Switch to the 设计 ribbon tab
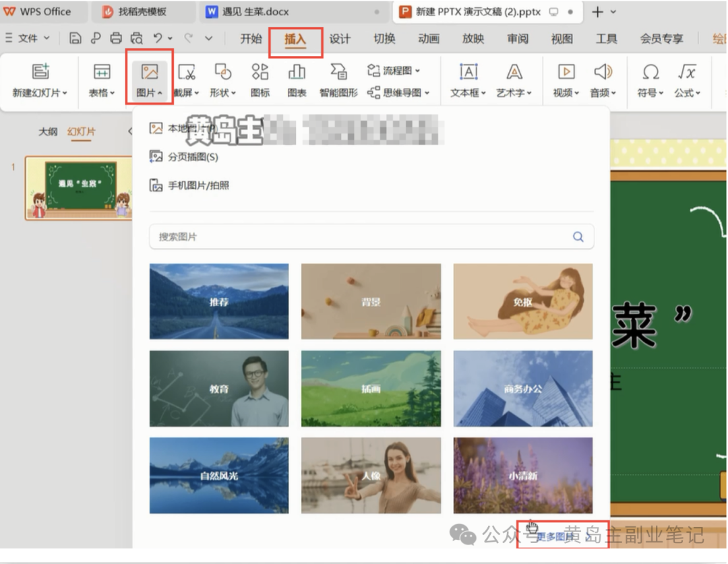This screenshot has height=564, width=728. pos(340,39)
